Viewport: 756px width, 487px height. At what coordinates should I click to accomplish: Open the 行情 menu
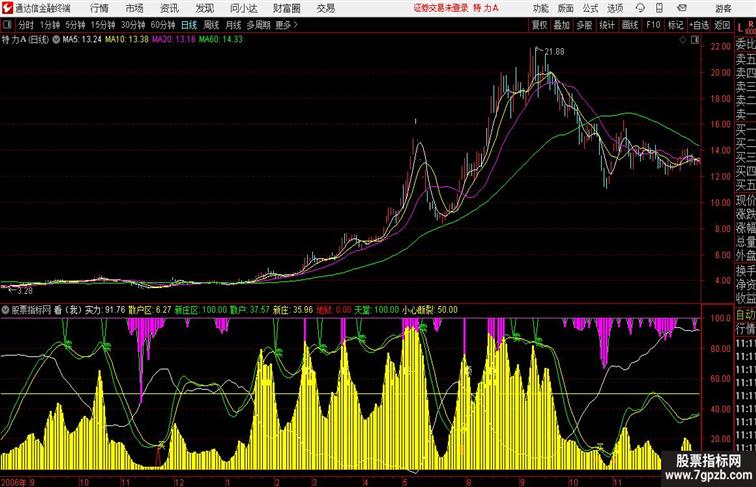(99, 8)
